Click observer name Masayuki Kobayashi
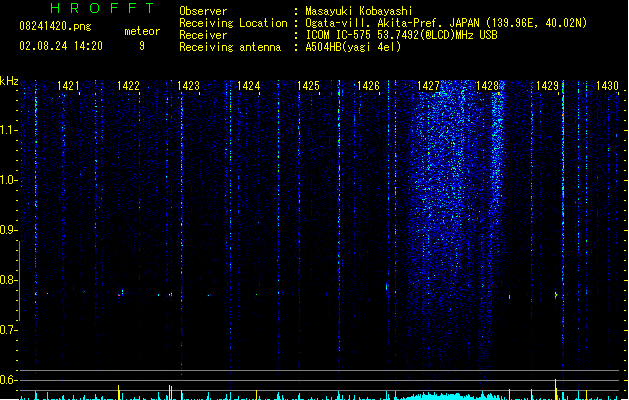Screen dimensions: 629x400 pyautogui.click(x=359, y=11)
